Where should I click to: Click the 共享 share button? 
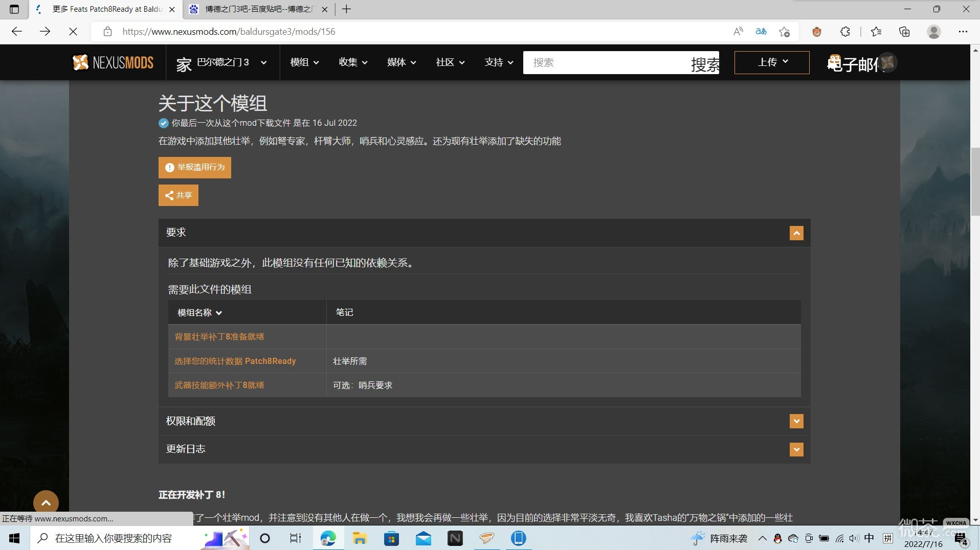point(179,195)
